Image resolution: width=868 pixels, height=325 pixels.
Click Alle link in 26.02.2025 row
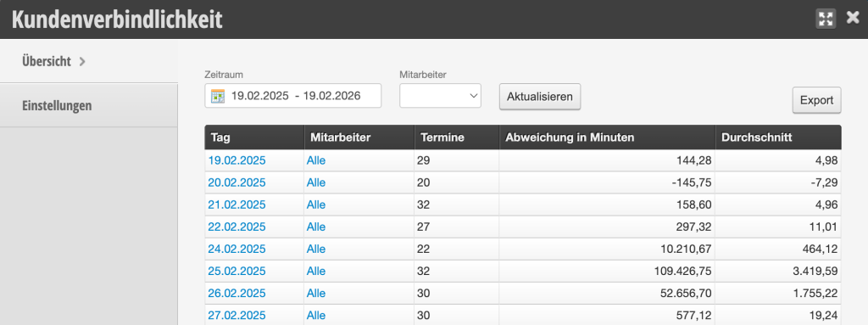316,293
